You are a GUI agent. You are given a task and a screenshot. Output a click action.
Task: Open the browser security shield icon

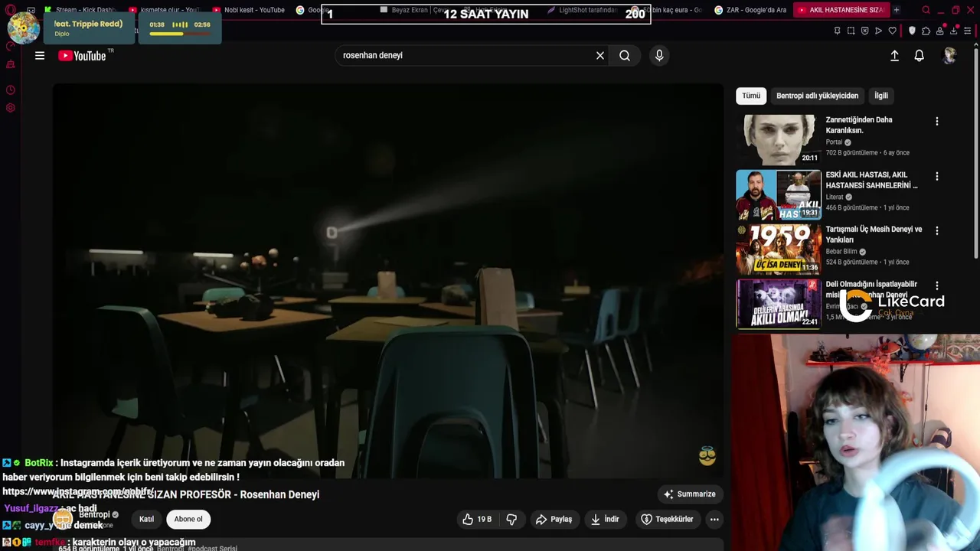tap(912, 31)
